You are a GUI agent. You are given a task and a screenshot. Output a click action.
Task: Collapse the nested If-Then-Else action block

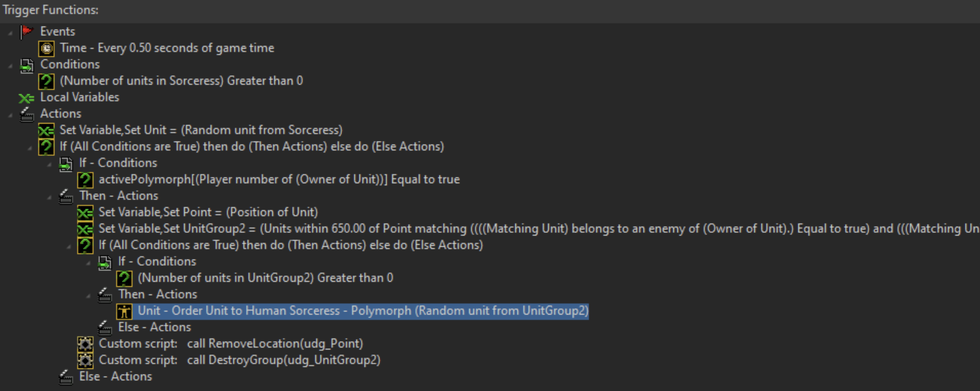[69, 246]
